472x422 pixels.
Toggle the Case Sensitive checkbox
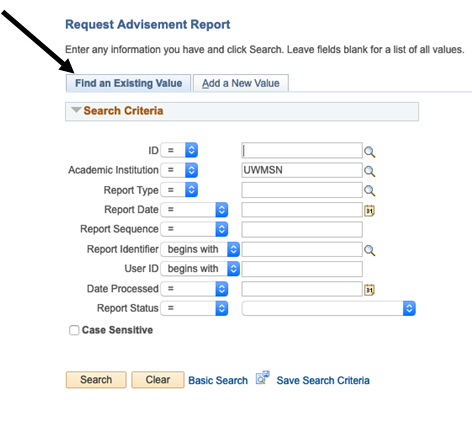pos(74,330)
